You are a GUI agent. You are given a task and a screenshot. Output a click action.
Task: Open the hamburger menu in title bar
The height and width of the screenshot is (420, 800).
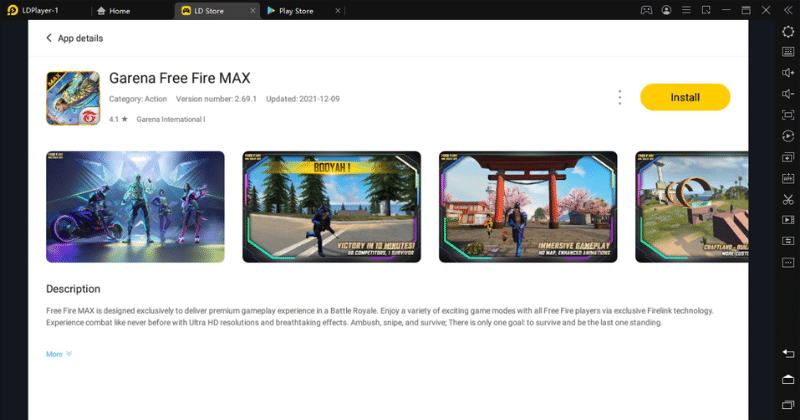[x=686, y=10]
